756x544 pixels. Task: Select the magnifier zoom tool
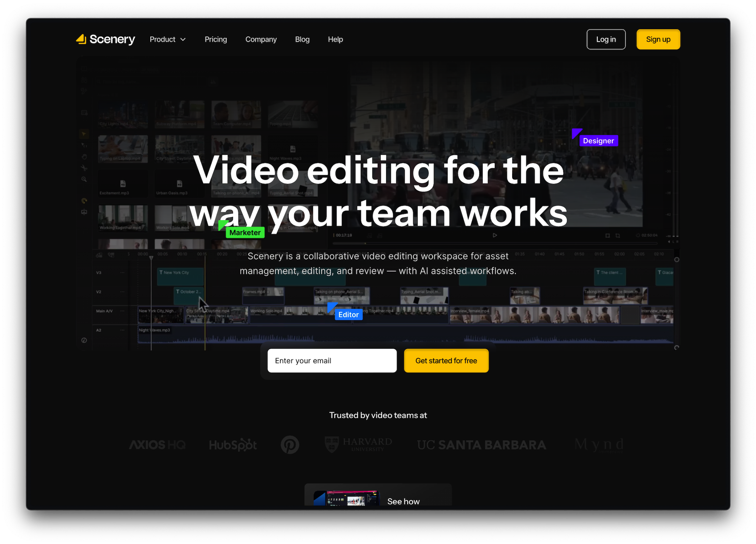pos(84,179)
